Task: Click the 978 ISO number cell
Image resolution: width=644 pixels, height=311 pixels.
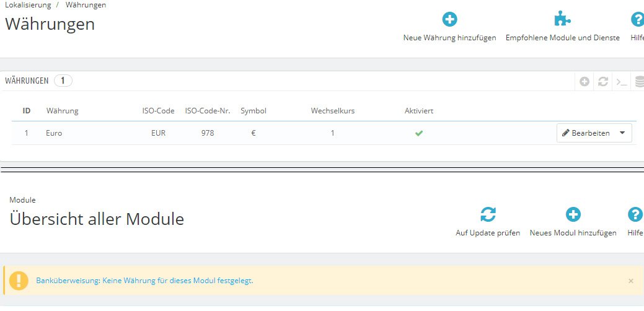Action: (x=208, y=133)
